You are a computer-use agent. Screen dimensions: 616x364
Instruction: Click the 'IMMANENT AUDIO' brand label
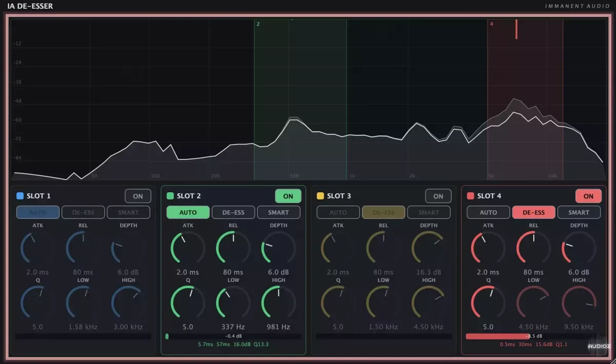click(576, 6)
